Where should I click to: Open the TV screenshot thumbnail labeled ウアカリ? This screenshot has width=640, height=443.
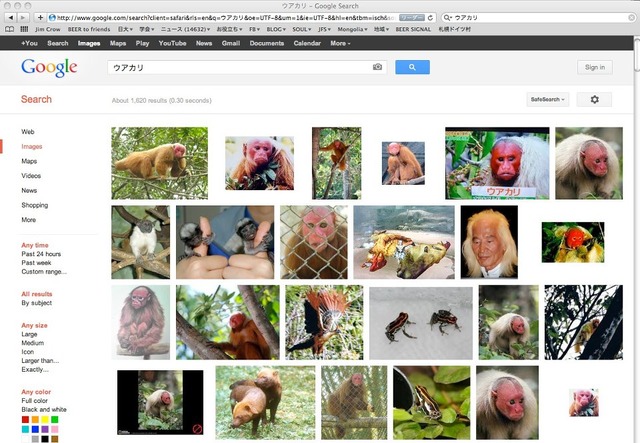497,163
